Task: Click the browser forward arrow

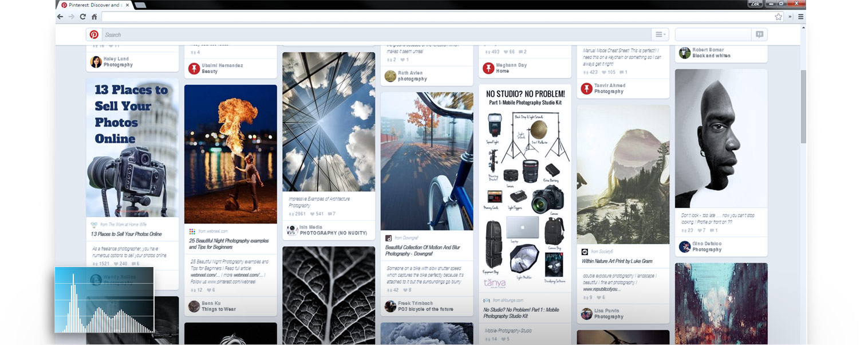Action: 71,17
